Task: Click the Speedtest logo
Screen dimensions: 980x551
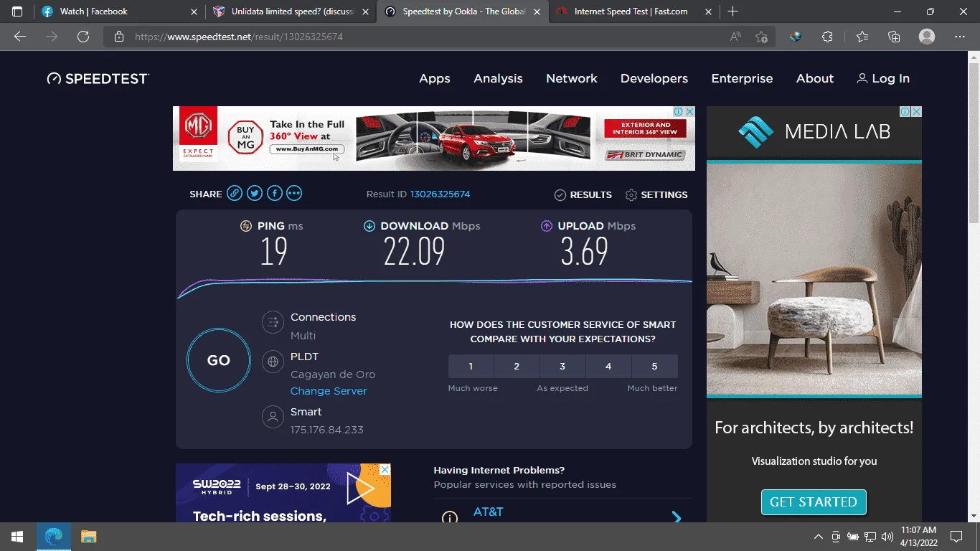Action: (98, 79)
